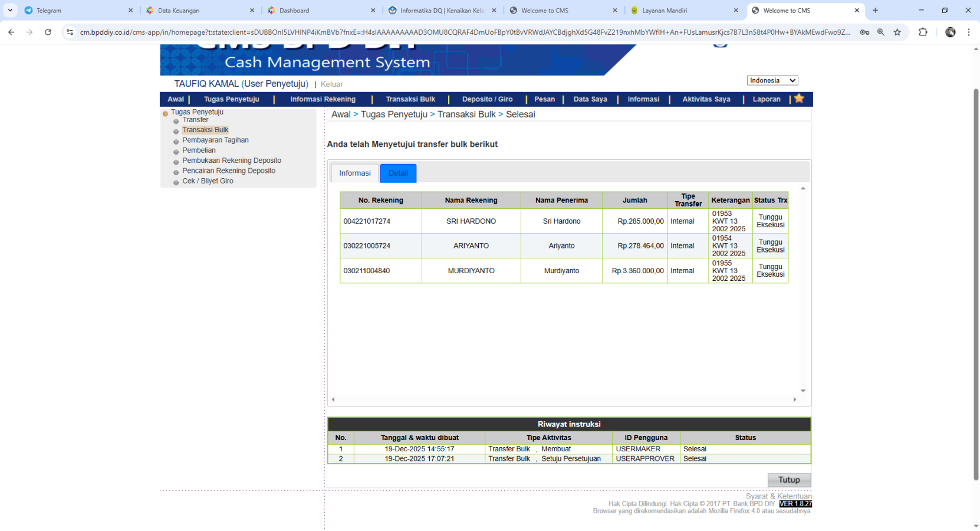Expand the tab search dropdown arrow
The image size is (980, 531).
click(10, 11)
